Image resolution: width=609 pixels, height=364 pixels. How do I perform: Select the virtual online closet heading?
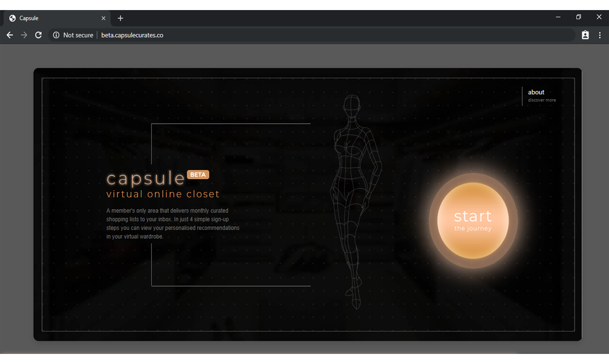click(163, 194)
